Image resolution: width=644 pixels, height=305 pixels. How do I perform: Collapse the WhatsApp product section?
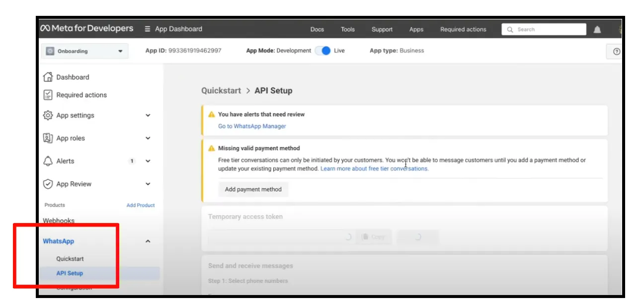point(148,241)
